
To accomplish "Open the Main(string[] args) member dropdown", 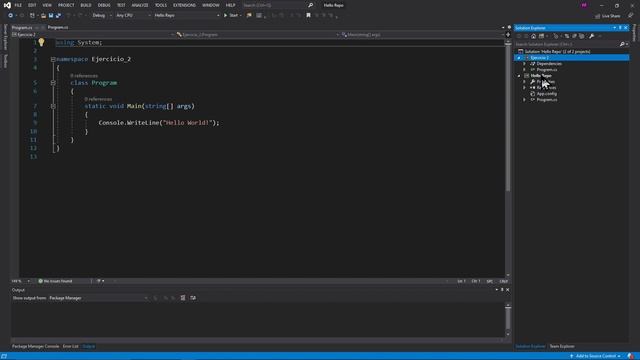I will click(422, 35).
